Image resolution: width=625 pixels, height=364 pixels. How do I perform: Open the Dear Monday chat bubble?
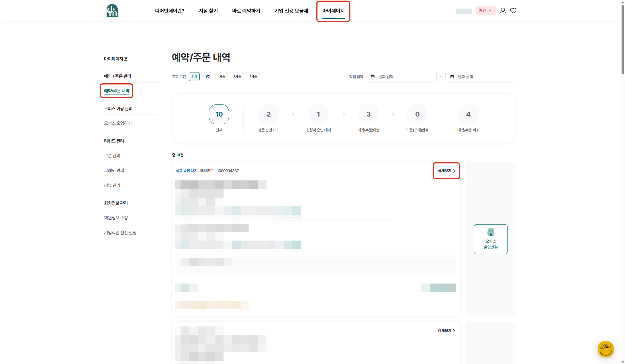pyautogui.click(x=605, y=349)
